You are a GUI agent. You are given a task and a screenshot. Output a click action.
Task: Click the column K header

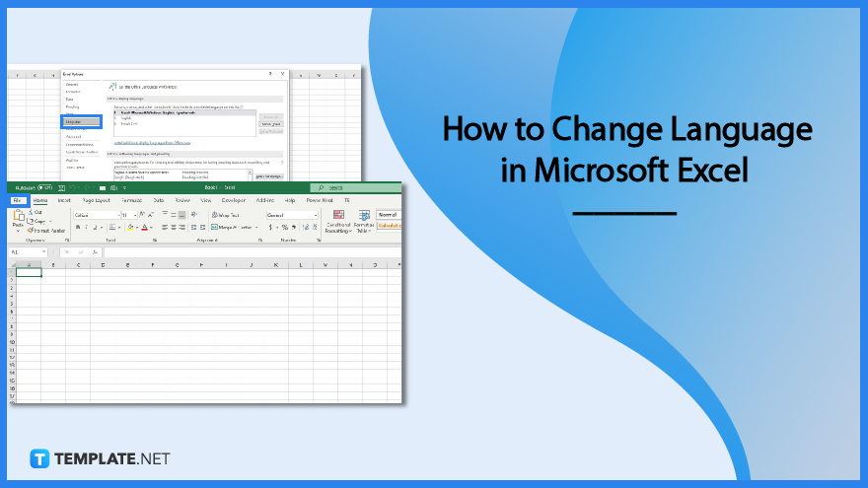[x=275, y=265]
